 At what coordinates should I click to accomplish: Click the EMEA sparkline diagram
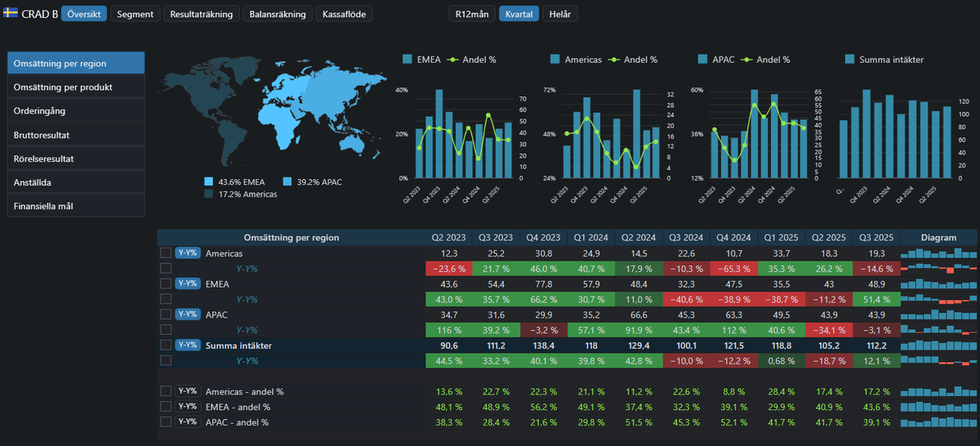click(x=938, y=283)
